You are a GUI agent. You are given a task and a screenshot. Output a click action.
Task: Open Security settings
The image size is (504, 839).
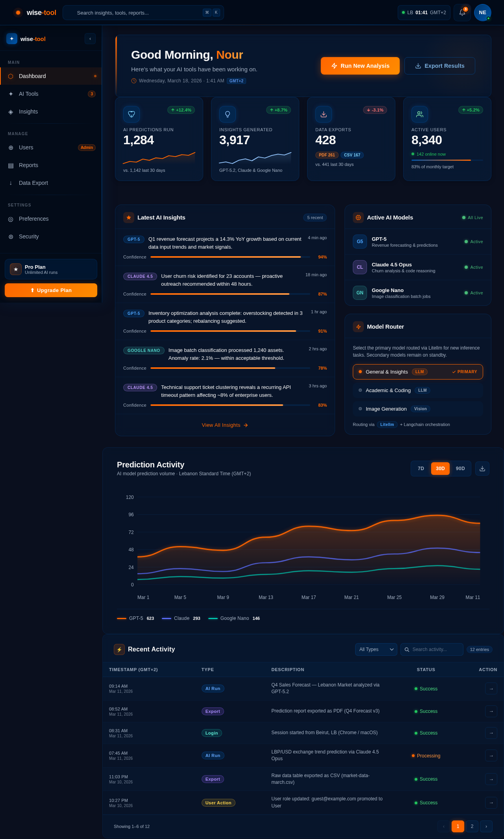point(51,236)
